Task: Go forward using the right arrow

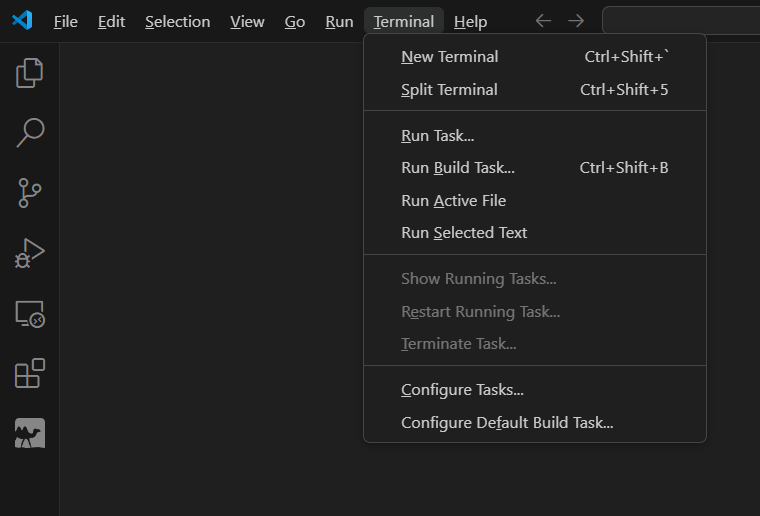Action: 576,21
